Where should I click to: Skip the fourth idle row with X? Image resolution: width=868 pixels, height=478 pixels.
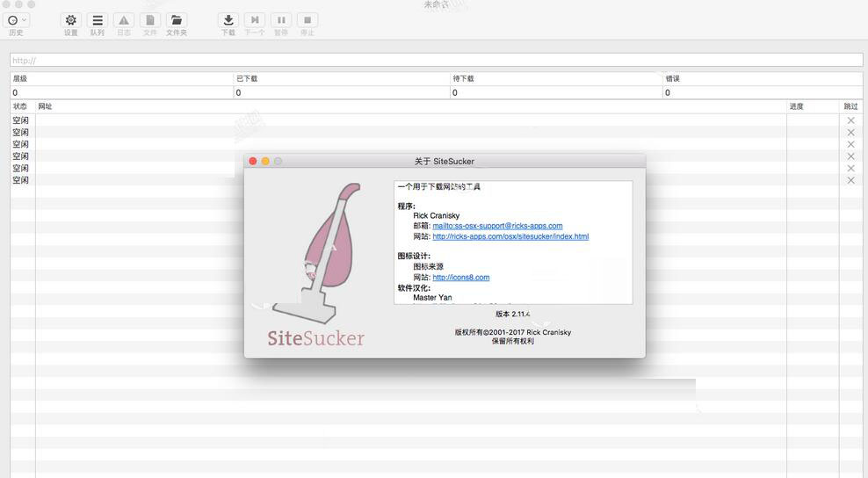pos(850,156)
